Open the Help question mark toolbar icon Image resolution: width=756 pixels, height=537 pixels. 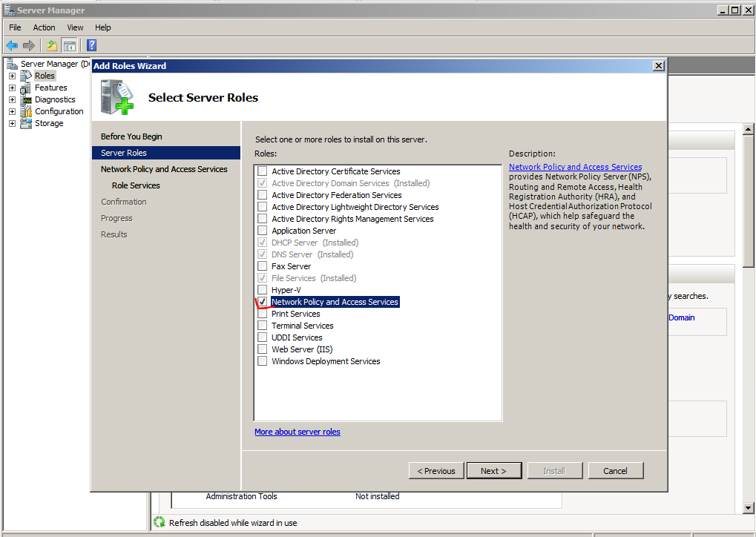[91, 46]
